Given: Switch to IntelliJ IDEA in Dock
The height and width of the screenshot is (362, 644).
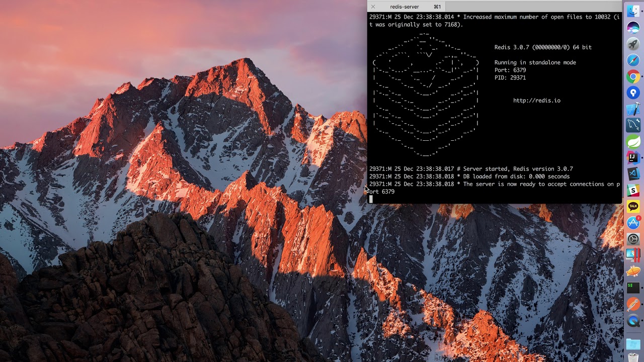Looking at the screenshot, I should pyautogui.click(x=633, y=157).
